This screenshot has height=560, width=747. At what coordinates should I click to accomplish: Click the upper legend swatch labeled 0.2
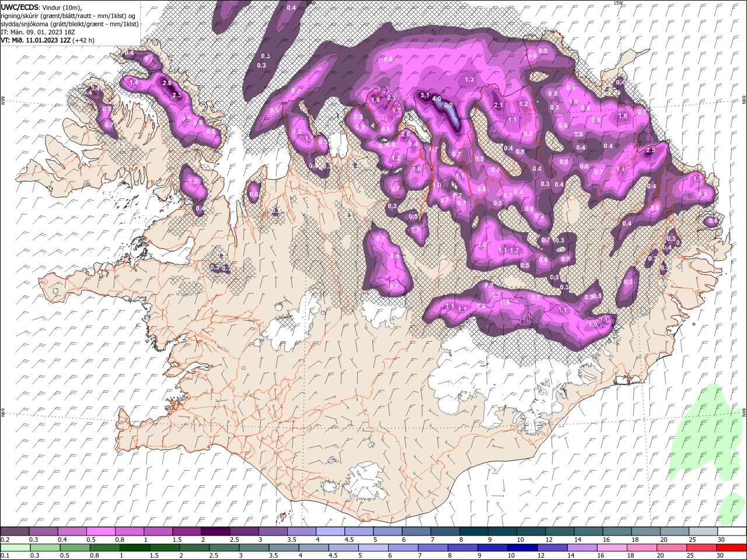(15, 531)
